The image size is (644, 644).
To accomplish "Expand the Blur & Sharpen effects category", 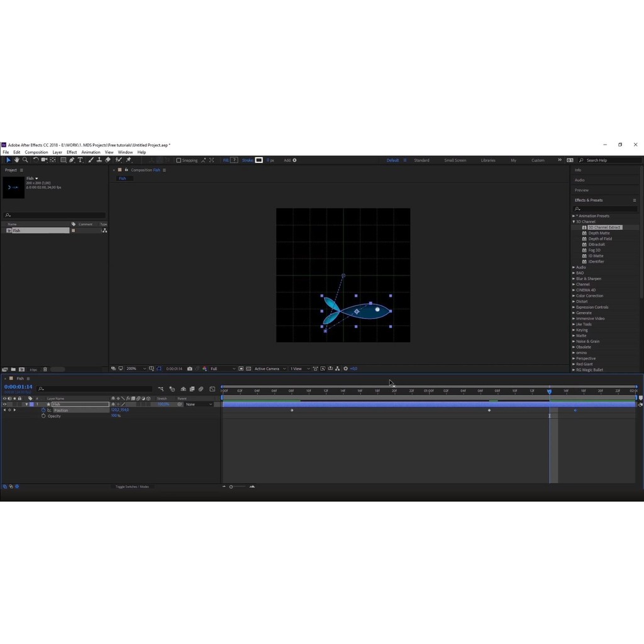I will (x=574, y=279).
